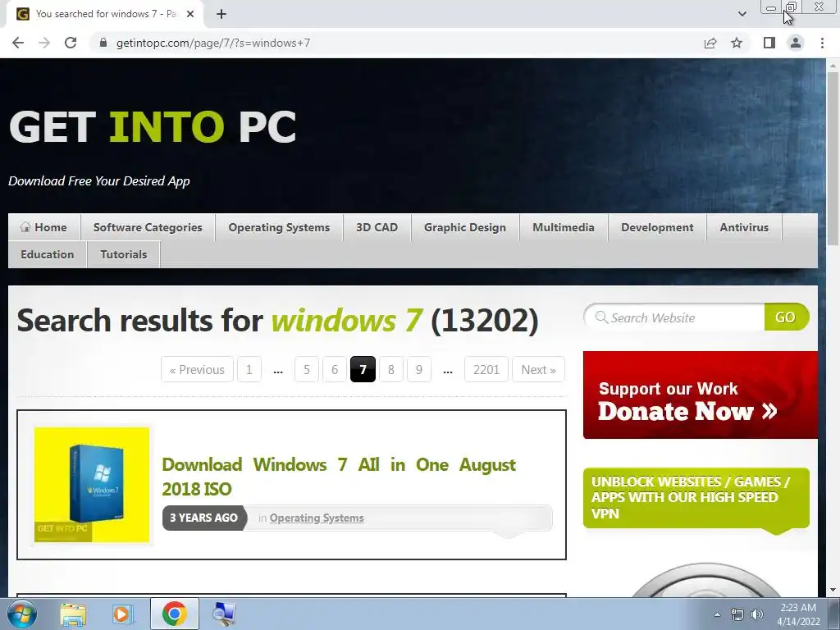Open the side panel icon

[769, 43]
